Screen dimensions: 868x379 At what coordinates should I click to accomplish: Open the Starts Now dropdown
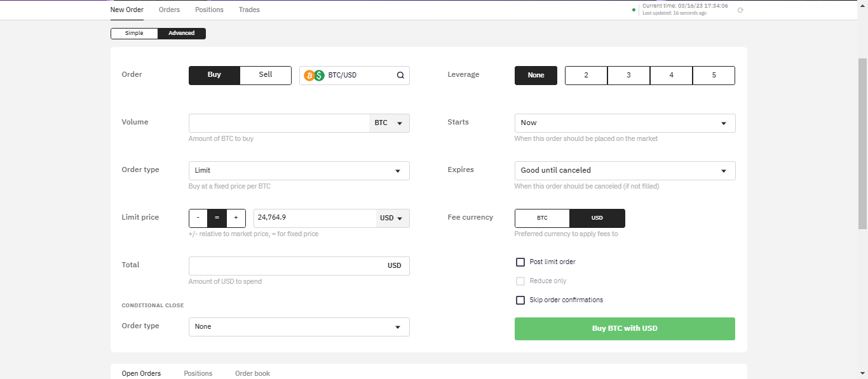(625, 123)
